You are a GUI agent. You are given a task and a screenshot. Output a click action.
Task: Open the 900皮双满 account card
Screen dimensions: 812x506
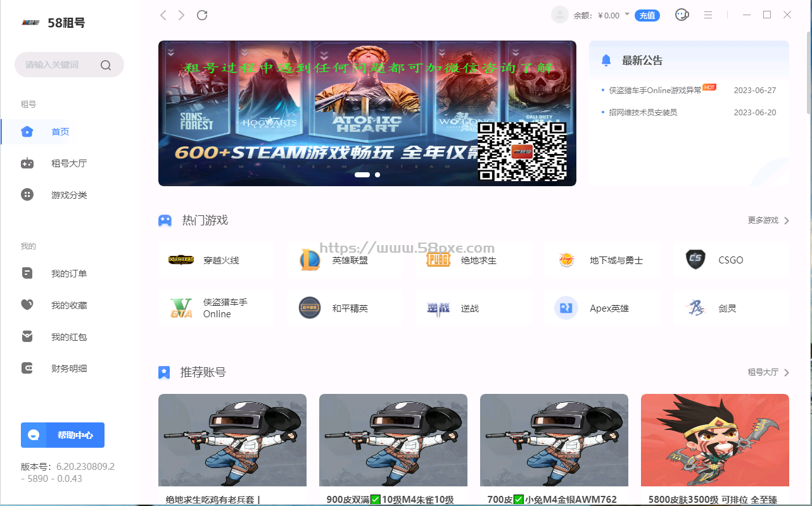pyautogui.click(x=393, y=450)
